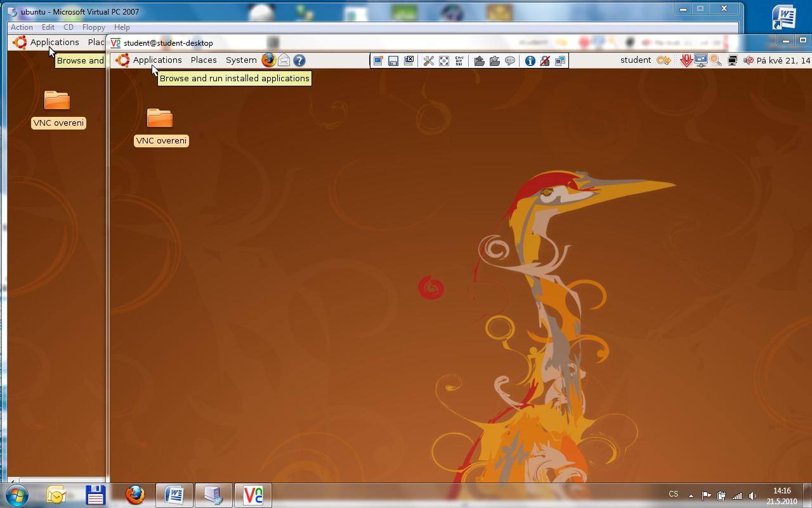Open Outlook from the Windows taskbar
Image resolution: width=812 pixels, height=508 pixels.
tap(56, 495)
